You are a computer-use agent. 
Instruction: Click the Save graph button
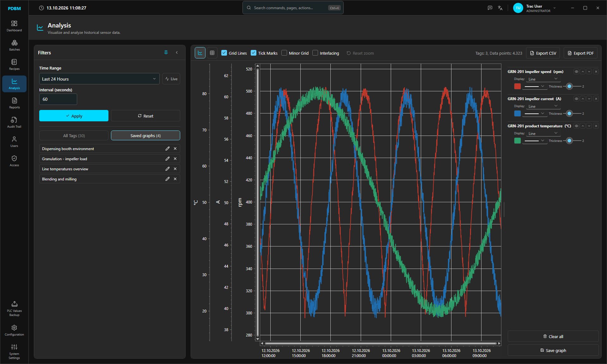553,350
